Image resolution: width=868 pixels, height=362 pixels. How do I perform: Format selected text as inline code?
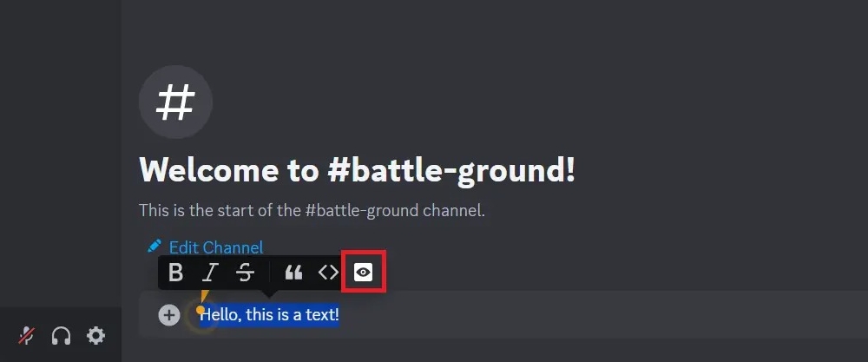click(x=328, y=273)
